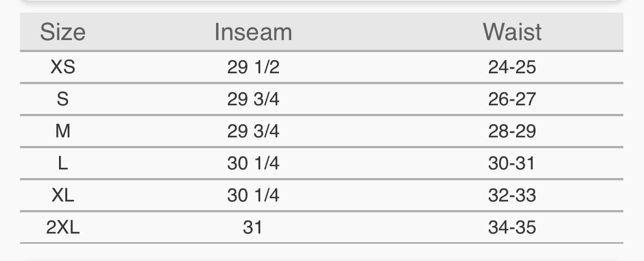The height and width of the screenshot is (261, 644).
Task: Click the inseam value for size L
Action: pos(253,164)
